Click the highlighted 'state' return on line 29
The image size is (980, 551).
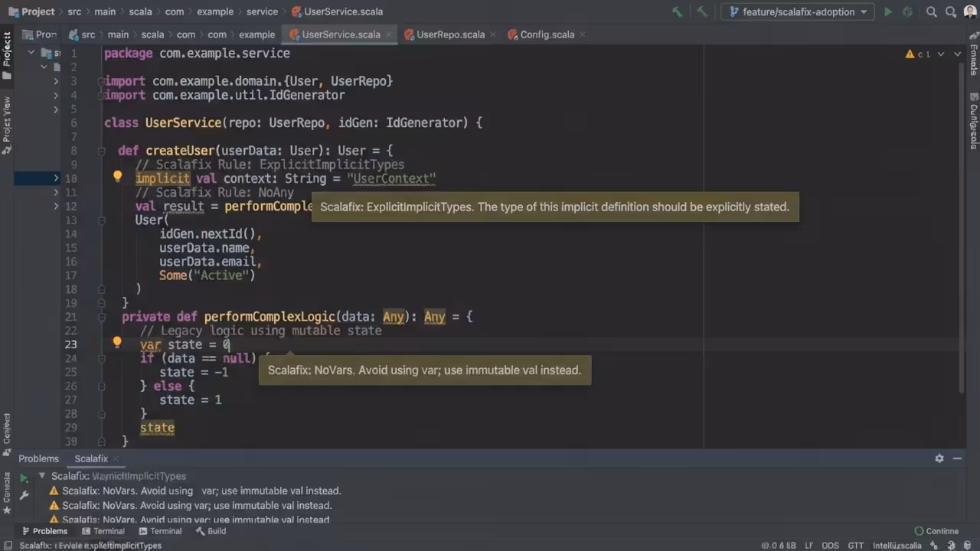click(157, 428)
